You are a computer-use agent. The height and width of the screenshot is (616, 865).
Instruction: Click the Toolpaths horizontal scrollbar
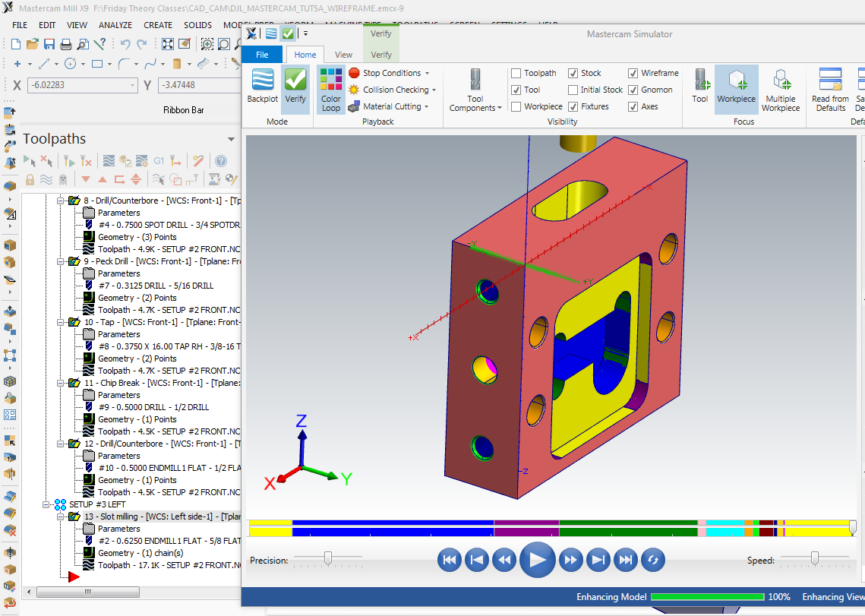coord(88,592)
